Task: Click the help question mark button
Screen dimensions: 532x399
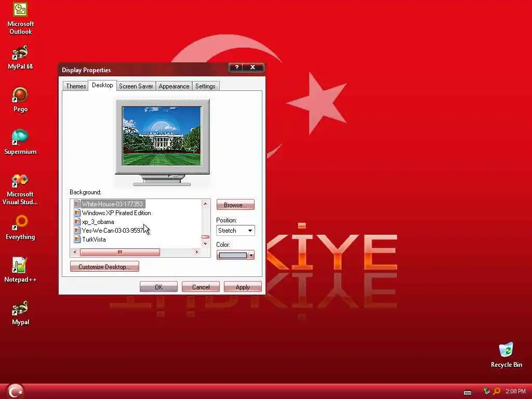Action: [237, 67]
